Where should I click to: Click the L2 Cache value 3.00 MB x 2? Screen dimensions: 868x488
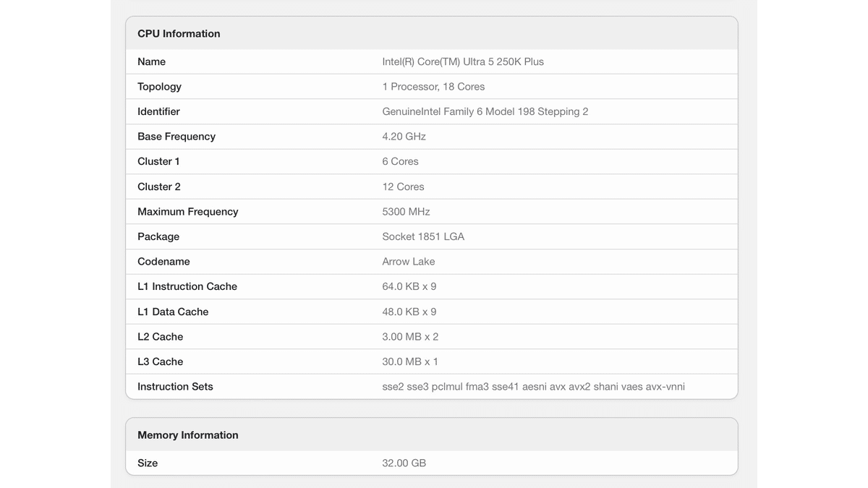coord(410,337)
